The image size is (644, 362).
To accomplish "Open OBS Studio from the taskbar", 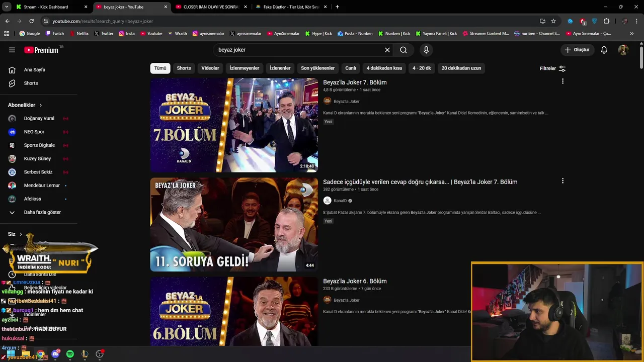I will pyautogui.click(x=100, y=354).
